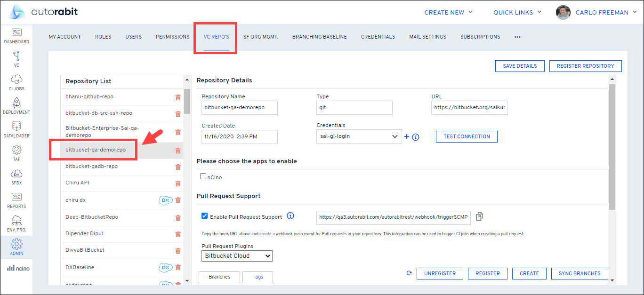644x295 pixels.
Task: Switch to the SF Org Mgmt. tab
Action: [x=260, y=37]
